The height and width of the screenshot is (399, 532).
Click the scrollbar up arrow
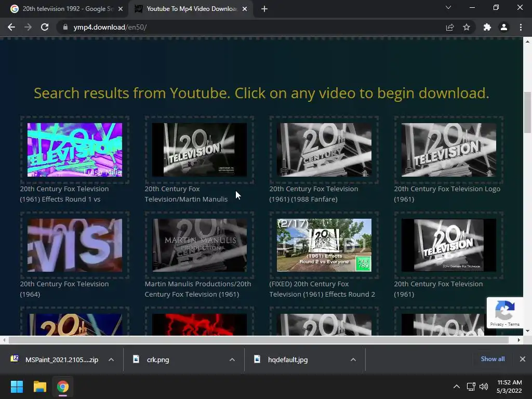click(527, 42)
